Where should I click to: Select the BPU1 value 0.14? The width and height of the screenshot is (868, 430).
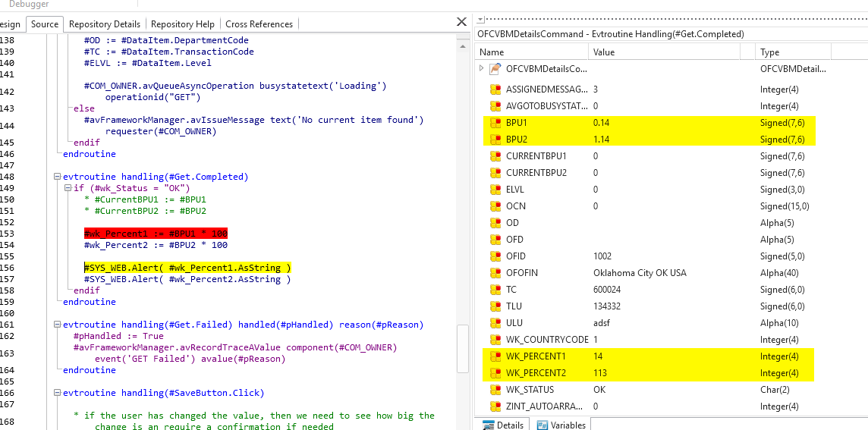[x=601, y=123]
